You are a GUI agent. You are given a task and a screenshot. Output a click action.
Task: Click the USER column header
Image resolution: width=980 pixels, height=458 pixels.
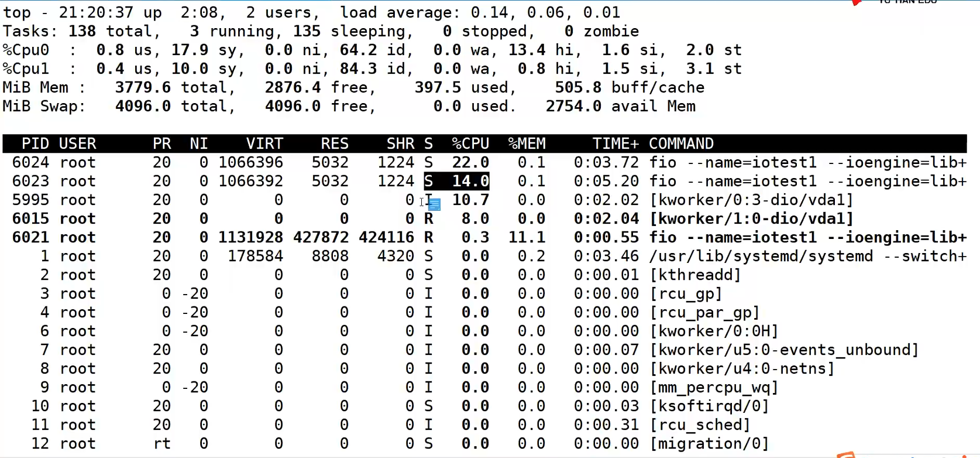pyautogui.click(x=77, y=143)
